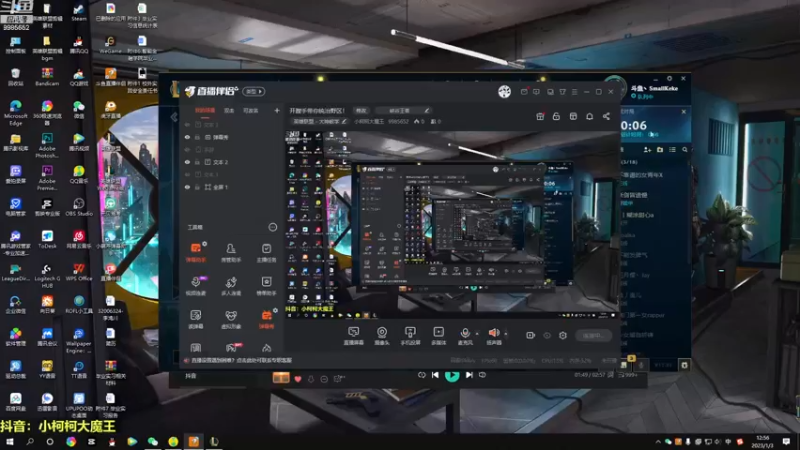
Task: Click the share icon in stream info toolbar
Action: pyautogui.click(x=606, y=116)
